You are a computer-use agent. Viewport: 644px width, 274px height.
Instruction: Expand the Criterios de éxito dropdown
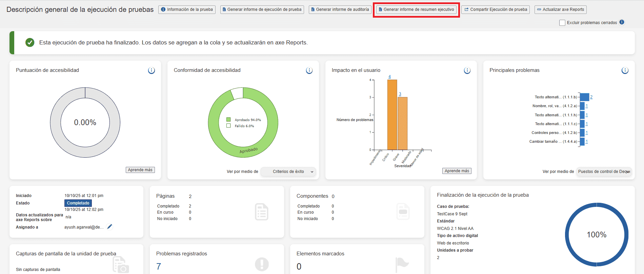tap(288, 172)
